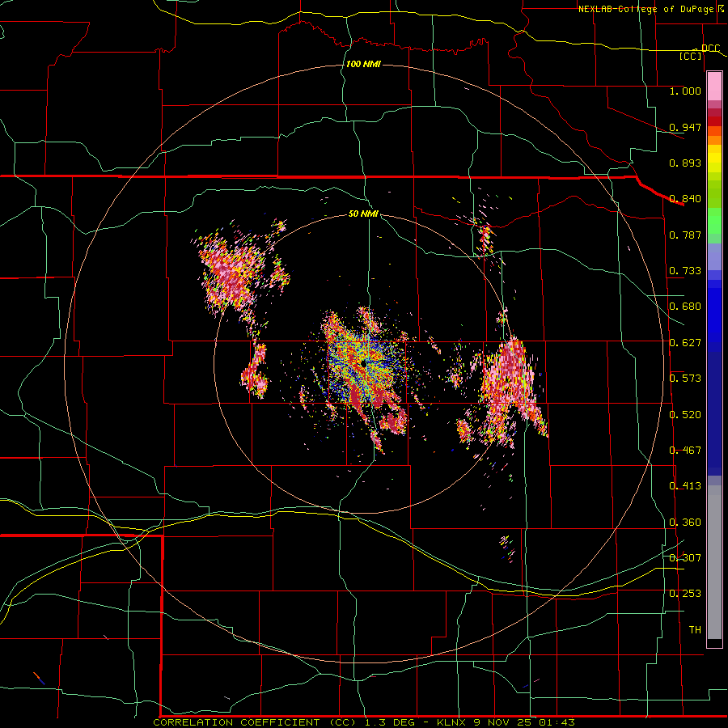Click the KLNX station identifier in caption

click(x=453, y=722)
